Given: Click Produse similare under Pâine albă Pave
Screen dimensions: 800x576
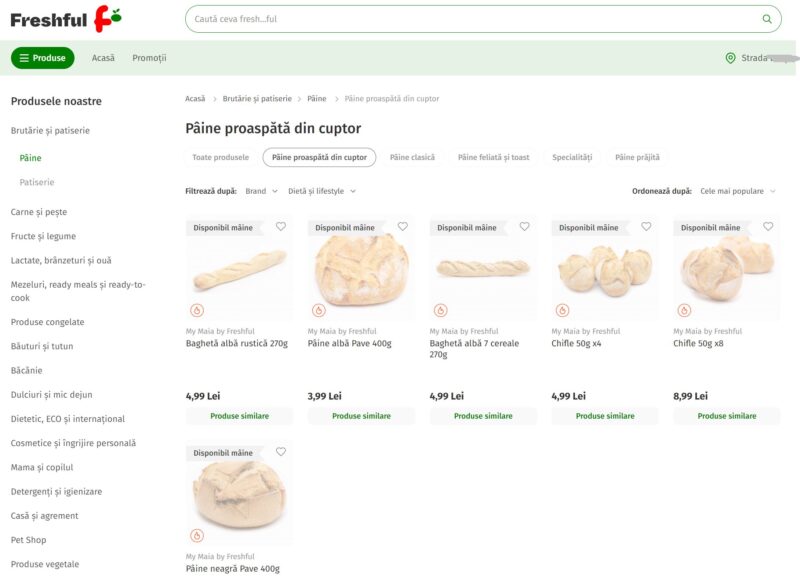Looking at the screenshot, I should (x=361, y=416).
